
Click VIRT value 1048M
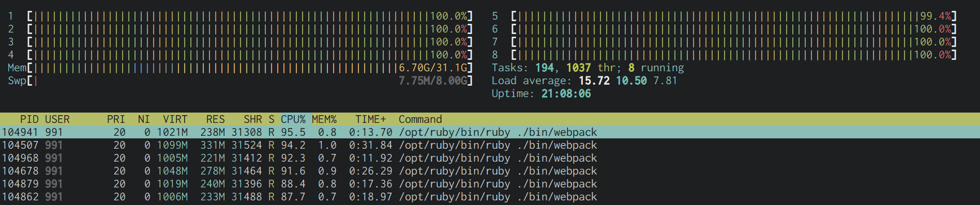[x=172, y=171]
